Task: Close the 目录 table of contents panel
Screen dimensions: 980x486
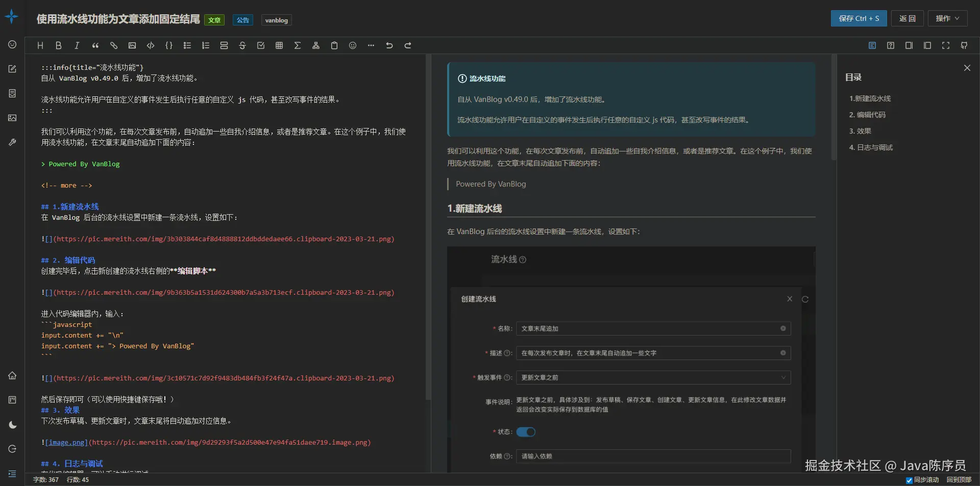Action: coord(967,68)
